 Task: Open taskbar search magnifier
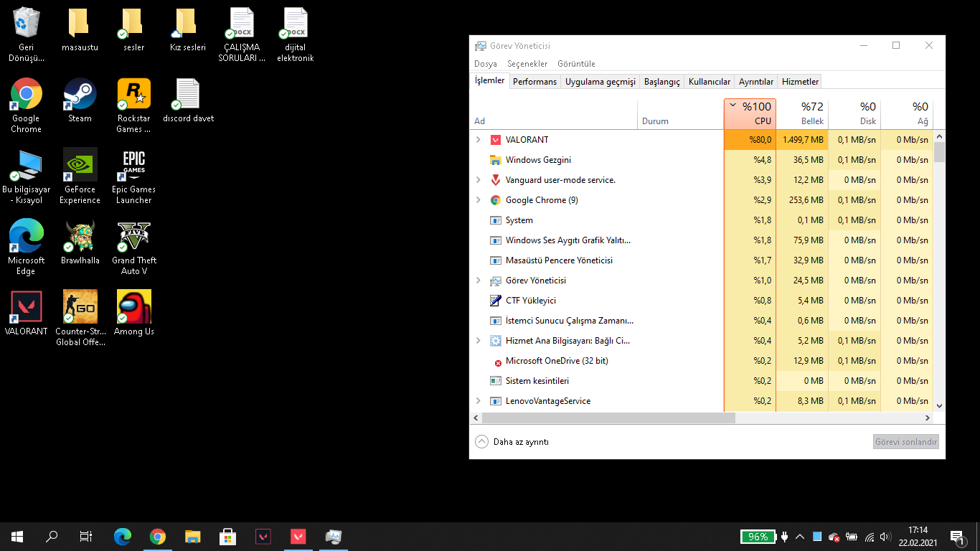point(52,536)
